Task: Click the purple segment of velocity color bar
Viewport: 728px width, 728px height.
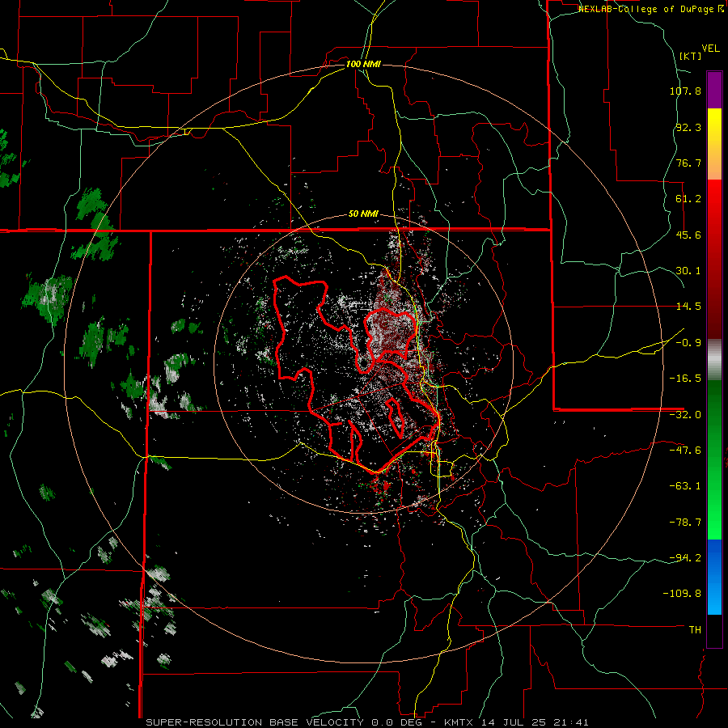Action: (714, 90)
